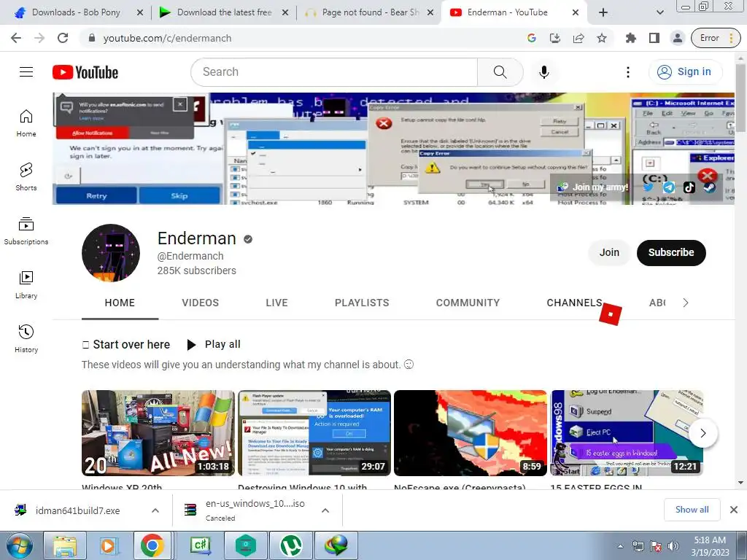Show hidden system tray icons
The image size is (747, 560).
[x=620, y=546]
